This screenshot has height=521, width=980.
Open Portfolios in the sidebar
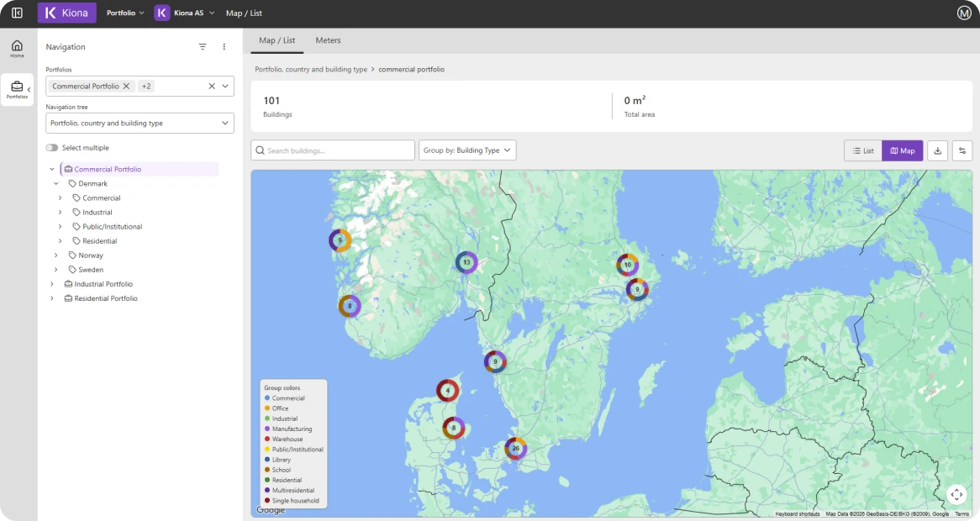tap(17, 90)
